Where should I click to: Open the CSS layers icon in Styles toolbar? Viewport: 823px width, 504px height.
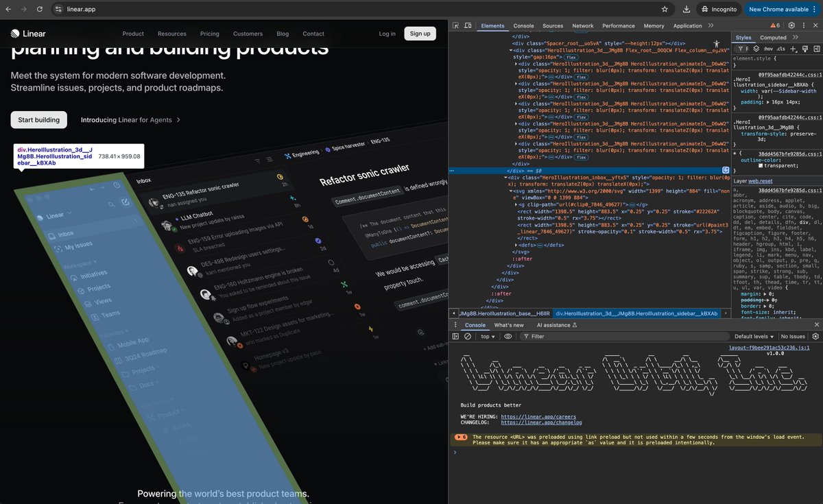(755, 49)
